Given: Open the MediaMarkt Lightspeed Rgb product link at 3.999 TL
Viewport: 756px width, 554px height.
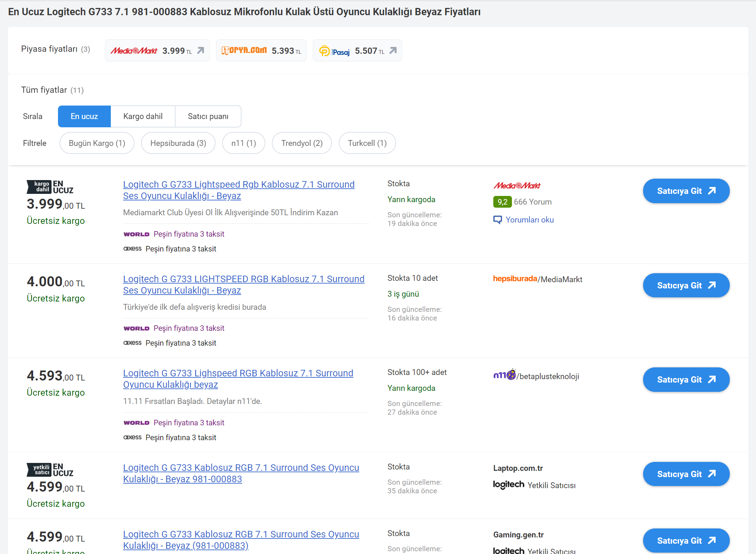Looking at the screenshot, I should click(x=239, y=190).
